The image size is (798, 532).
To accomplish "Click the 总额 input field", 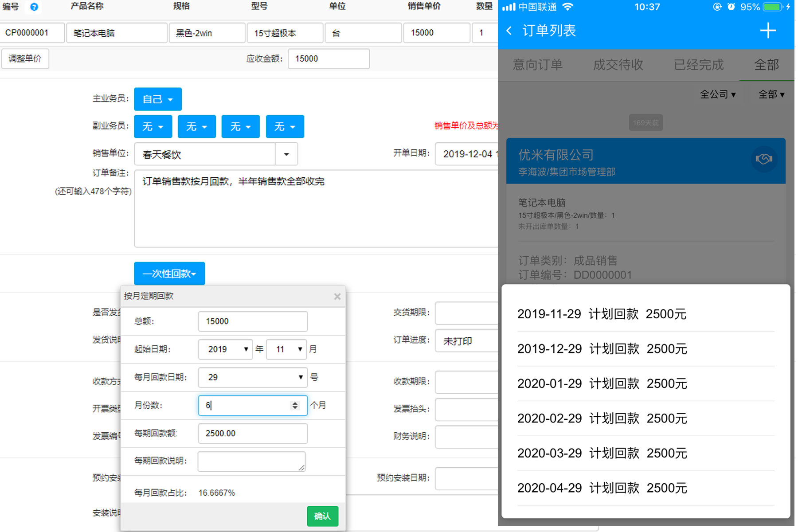I will tap(253, 321).
